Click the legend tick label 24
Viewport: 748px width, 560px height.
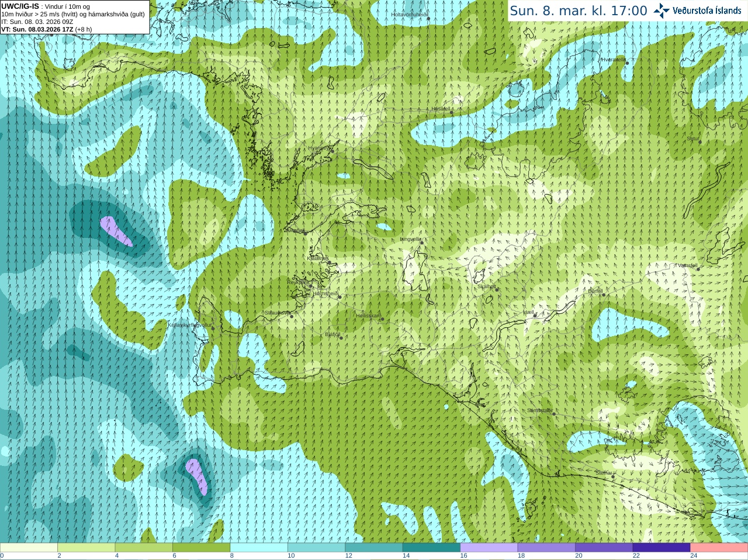(694, 556)
